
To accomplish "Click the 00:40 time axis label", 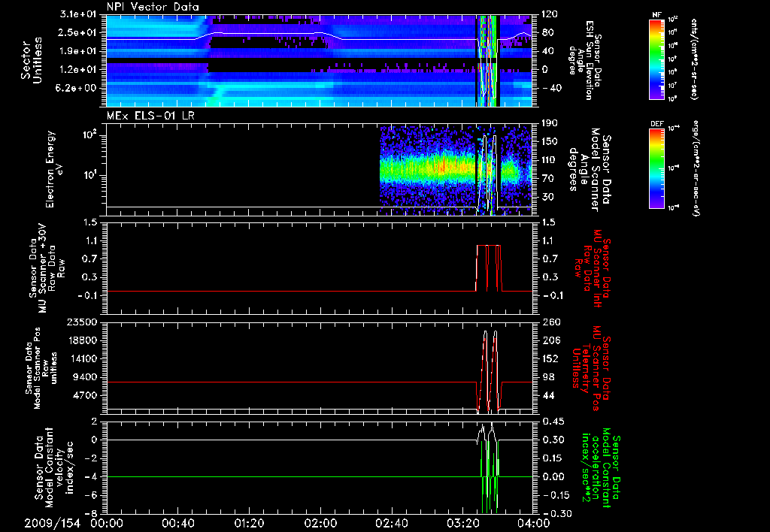I will click(177, 523).
